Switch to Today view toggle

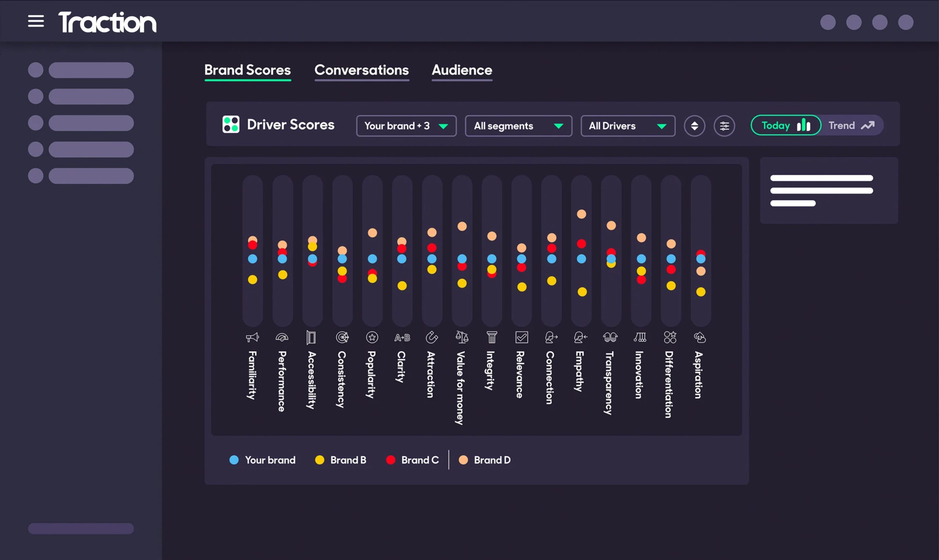(785, 125)
